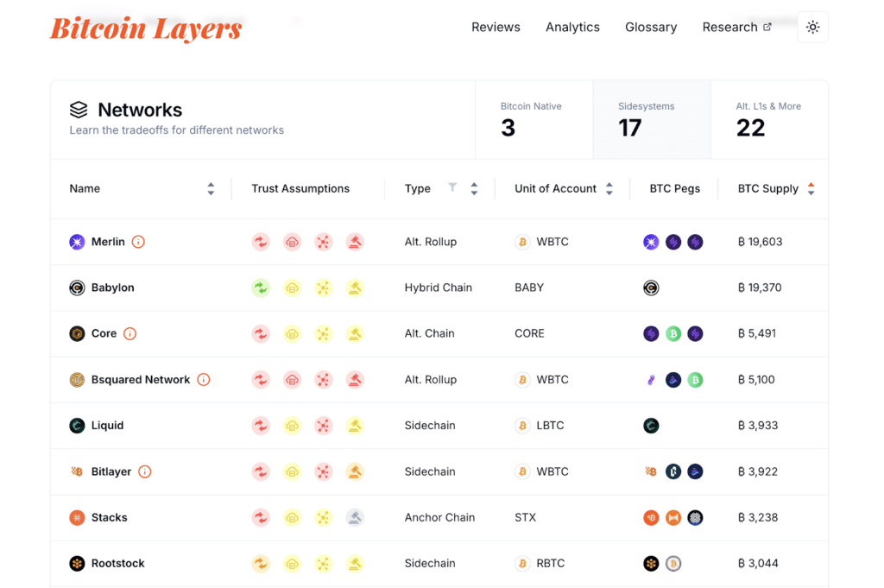Click the Trust Assumptions column header
The image size is (884, 588).
(x=300, y=188)
